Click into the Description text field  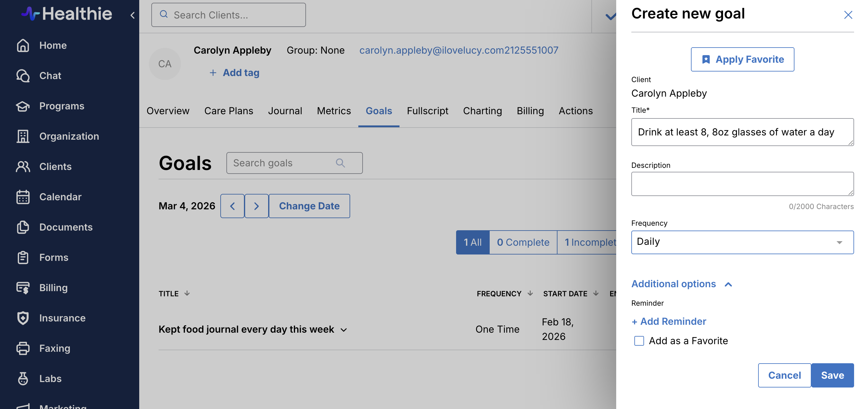(742, 184)
